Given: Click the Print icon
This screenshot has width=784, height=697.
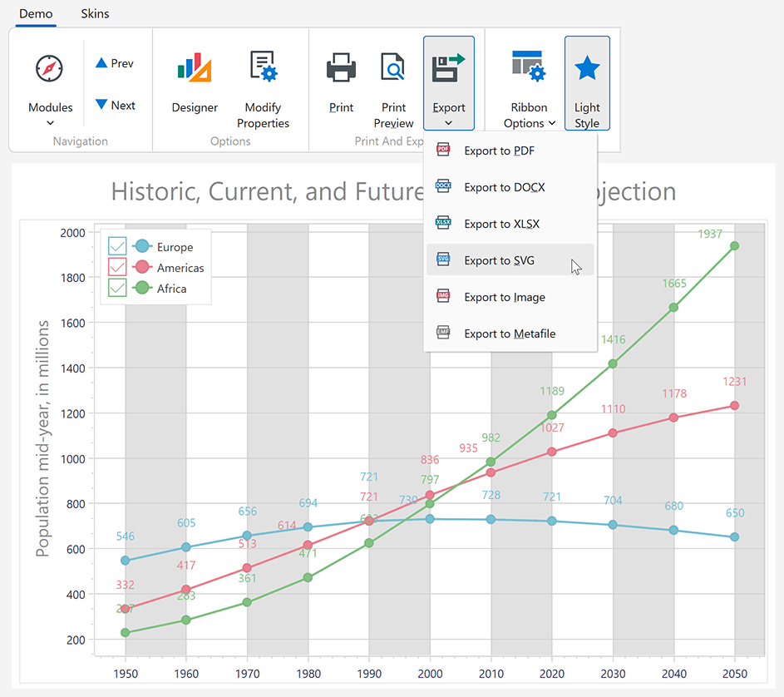Looking at the screenshot, I should [x=341, y=67].
